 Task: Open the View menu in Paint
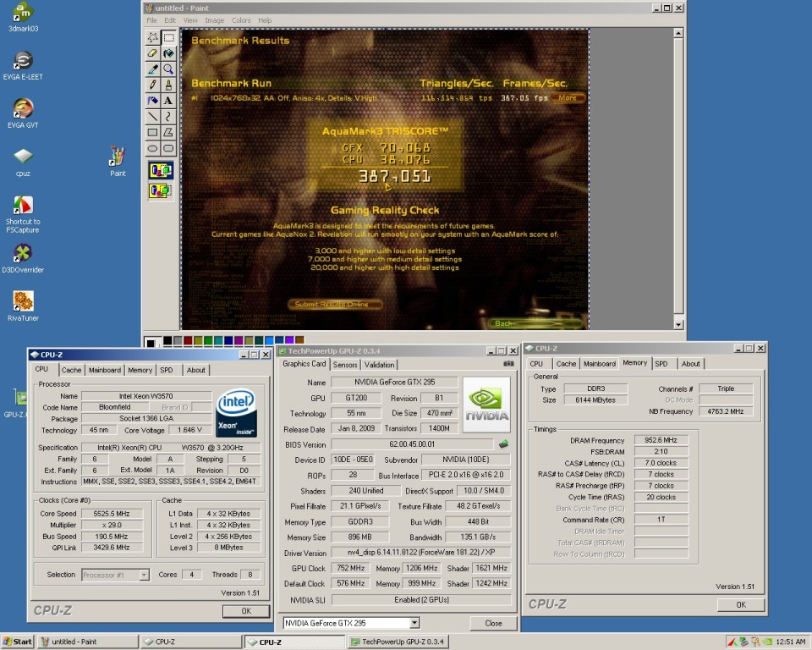(x=190, y=20)
